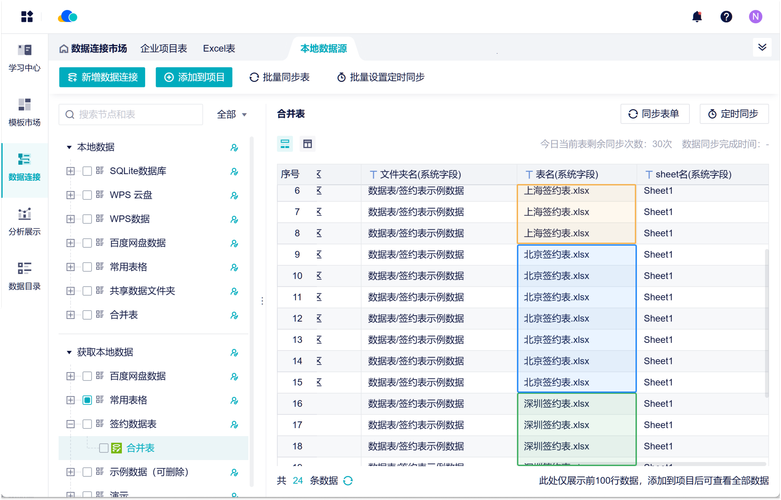Image resolution: width=781 pixels, height=500 pixels.
Task: Click the 表名(系统字段) column header
Action: coord(576,174)
